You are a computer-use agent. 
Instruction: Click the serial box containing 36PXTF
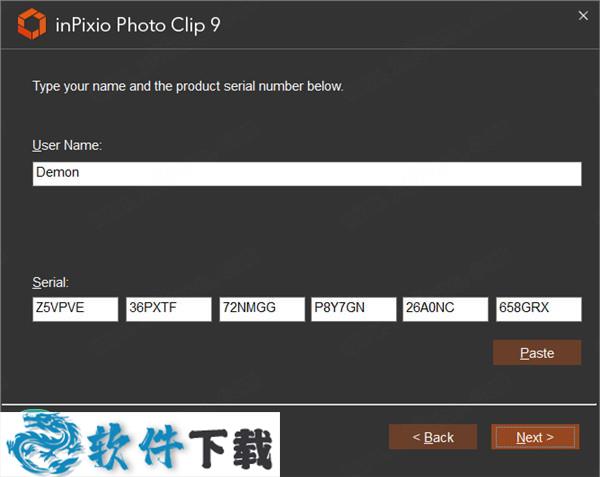[x=168, y=309]
